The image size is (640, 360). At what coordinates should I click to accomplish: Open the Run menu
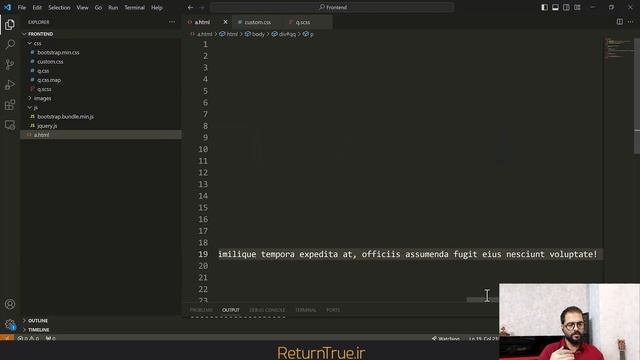click(113, 7)
